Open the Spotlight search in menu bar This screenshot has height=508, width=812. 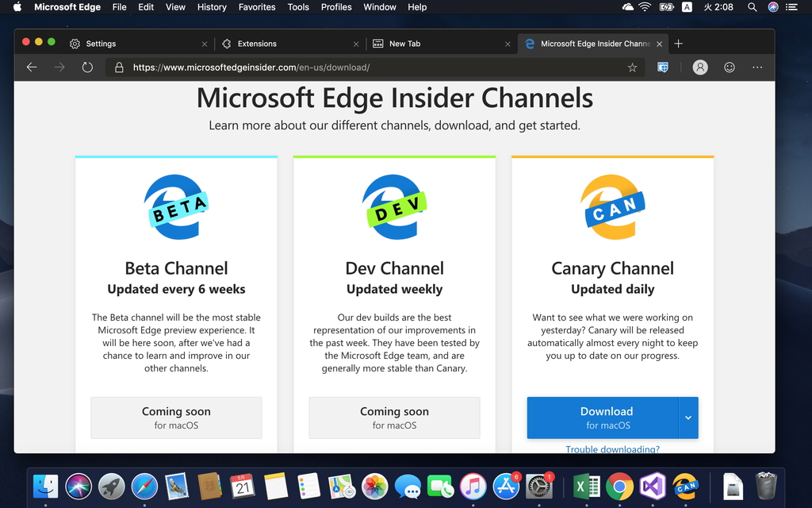point(752,7)
